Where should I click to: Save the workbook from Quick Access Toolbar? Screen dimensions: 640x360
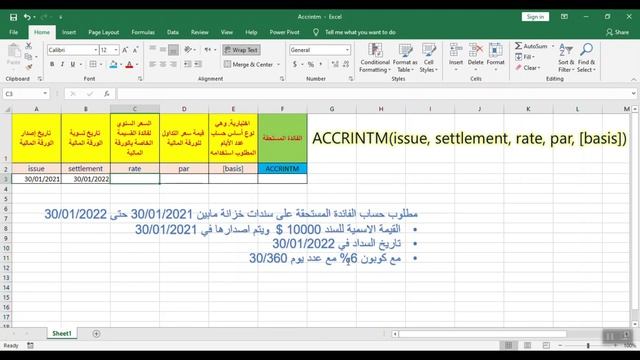[x=13, y=17]
